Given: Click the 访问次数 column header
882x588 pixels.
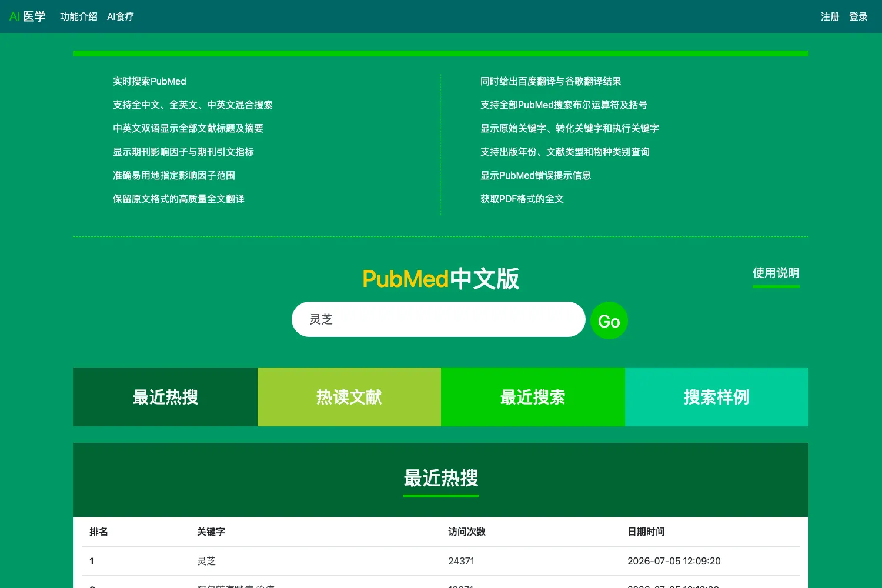Looking at the screenshot, I should tap(467, 532).
